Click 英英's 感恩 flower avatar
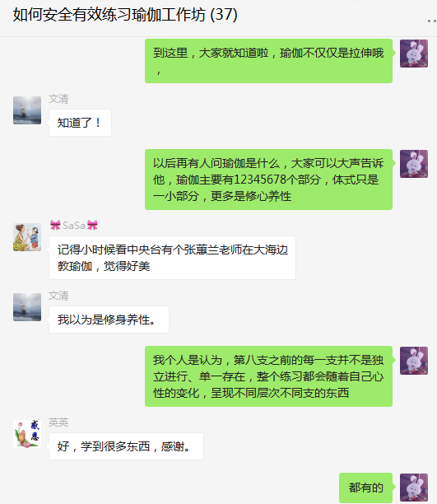 27,434
